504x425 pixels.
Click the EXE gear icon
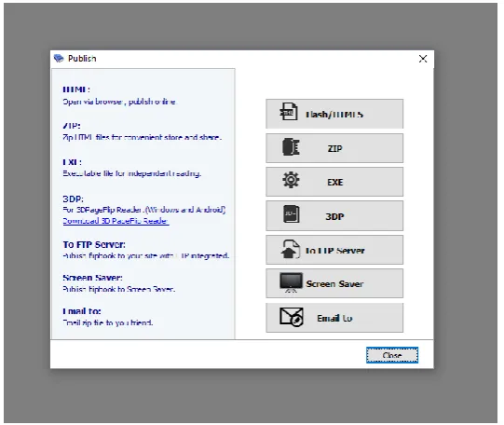click(291, 180)
